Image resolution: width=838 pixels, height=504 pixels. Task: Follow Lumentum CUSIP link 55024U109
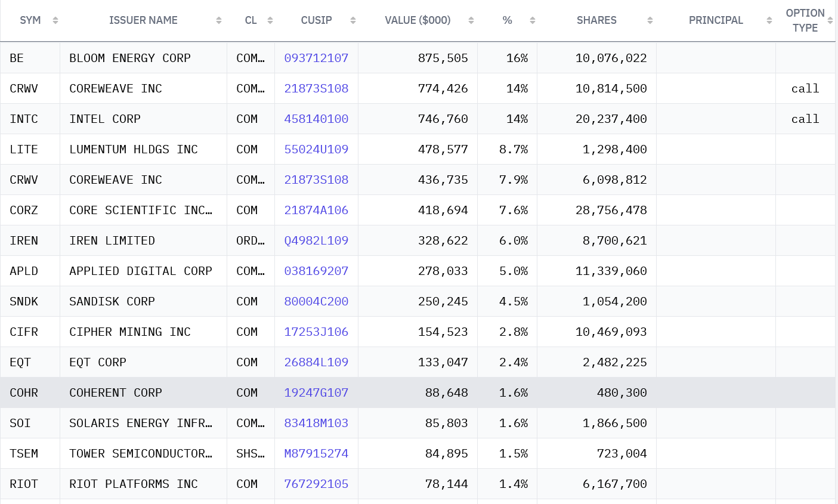[316, 149]
